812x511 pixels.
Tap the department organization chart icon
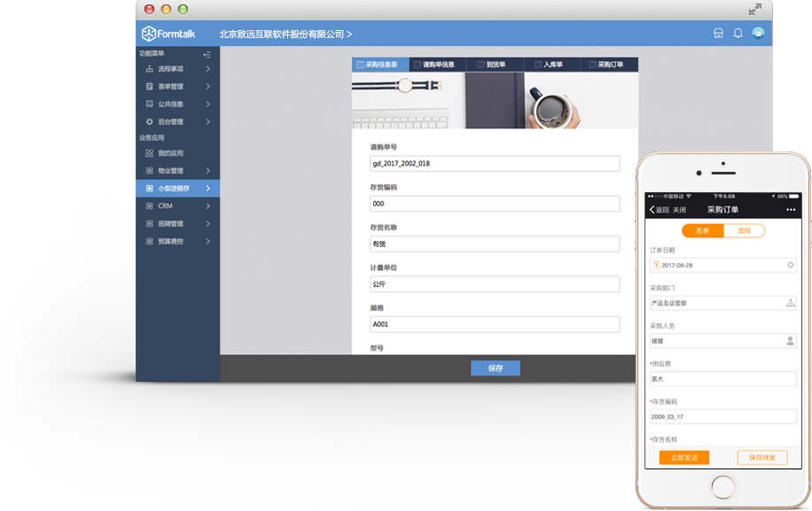coord(790,303)
